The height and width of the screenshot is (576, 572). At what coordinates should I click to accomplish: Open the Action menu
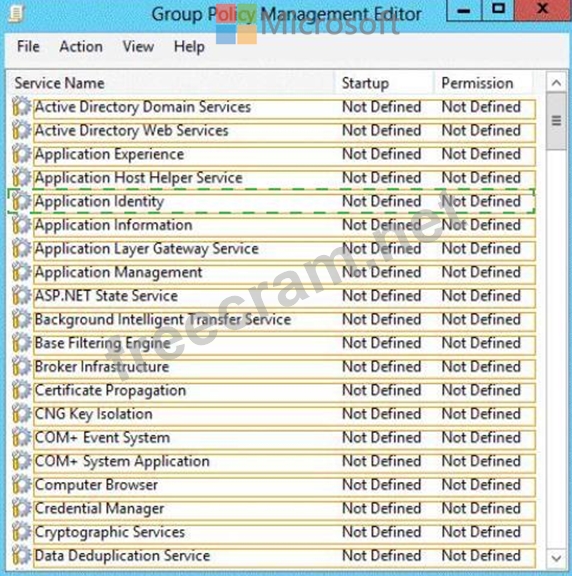click(81, 47)
